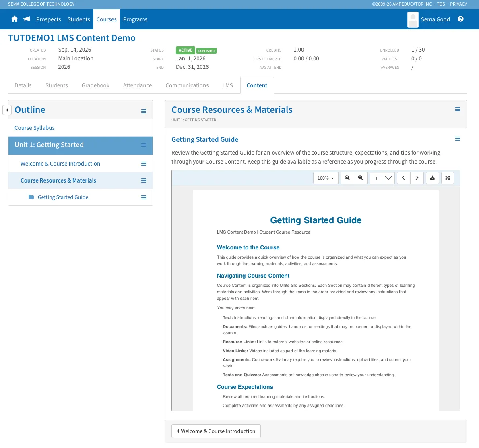The width and height of the screenshot is (479, 448).
Task: Go to next page in document viewer
Action: point(417,178)
